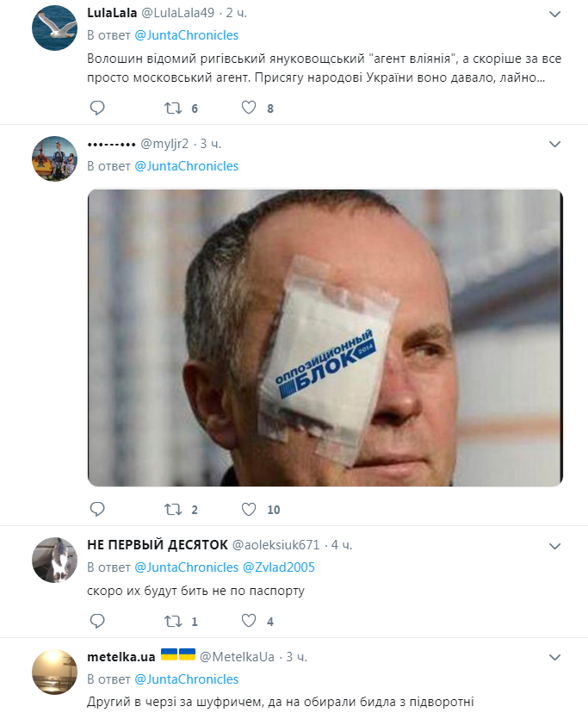Reply to НЕ ПЕРВЫЙ ДЕСЯТОК's tweet
The width and height of the screenshot is (588, 719).
pyautogui.click(x=96, y=621)
